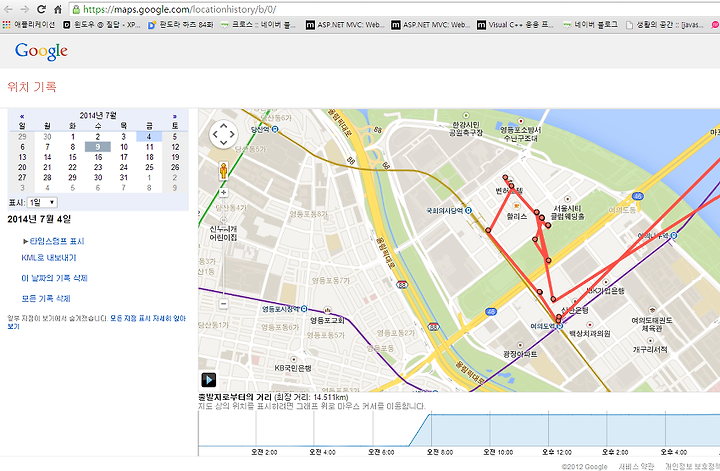Select July 16 in the calendar
720x471 pixels.
[x=98, y=157]
